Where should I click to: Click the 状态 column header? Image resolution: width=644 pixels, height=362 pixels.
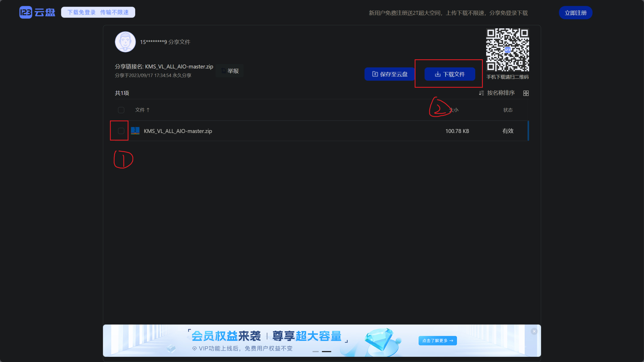point(508,110)
